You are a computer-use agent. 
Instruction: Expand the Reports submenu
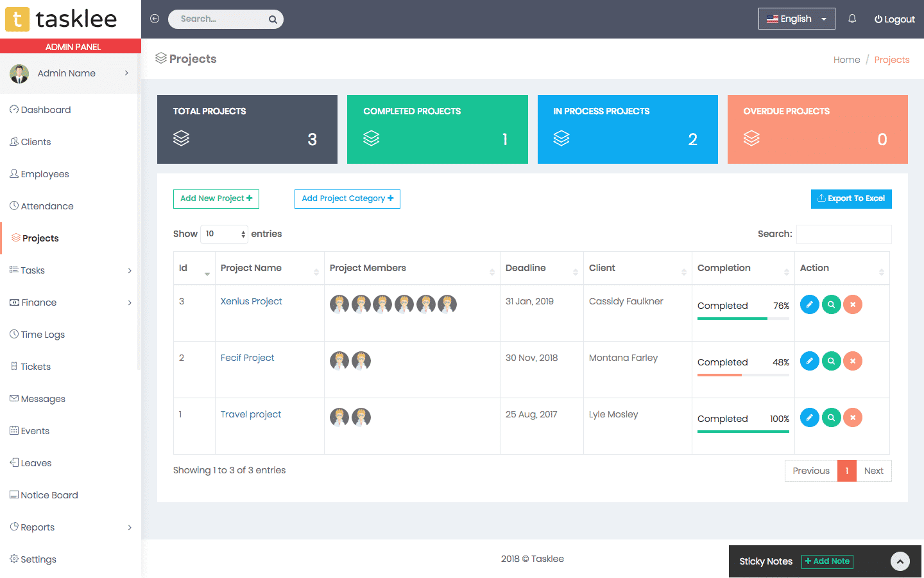pos(37,527)
